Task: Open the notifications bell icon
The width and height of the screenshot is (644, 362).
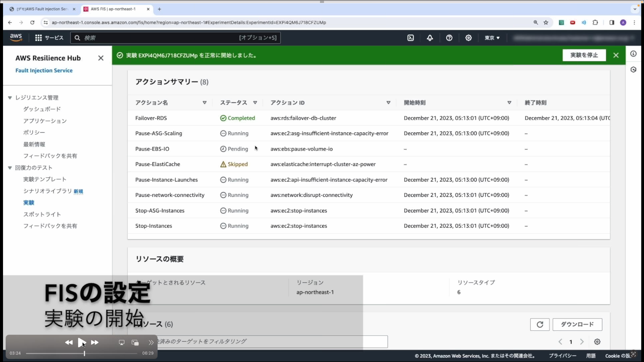Action: [x=430, y=38]
